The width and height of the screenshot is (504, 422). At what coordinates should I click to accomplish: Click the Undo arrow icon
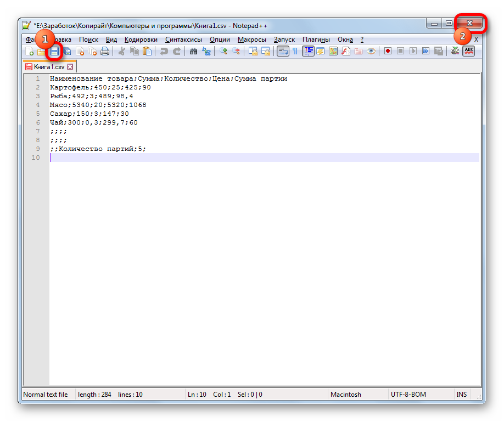pyautogui.click(x=164, y=51)
